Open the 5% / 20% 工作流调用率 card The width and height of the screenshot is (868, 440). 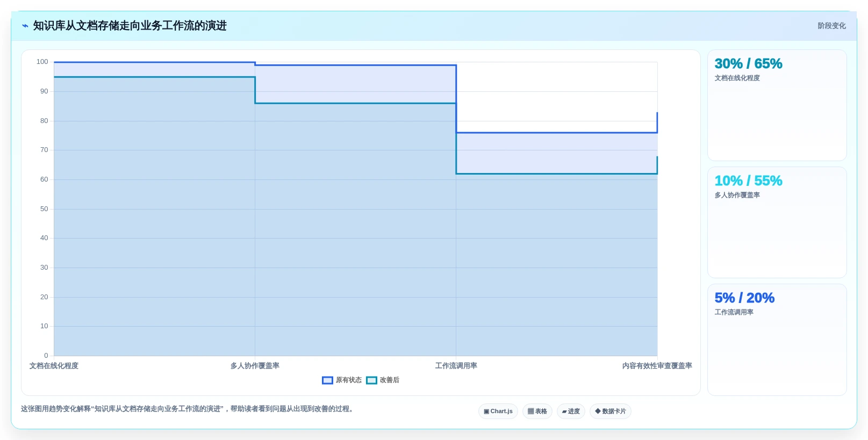click(x=777, y=340)
